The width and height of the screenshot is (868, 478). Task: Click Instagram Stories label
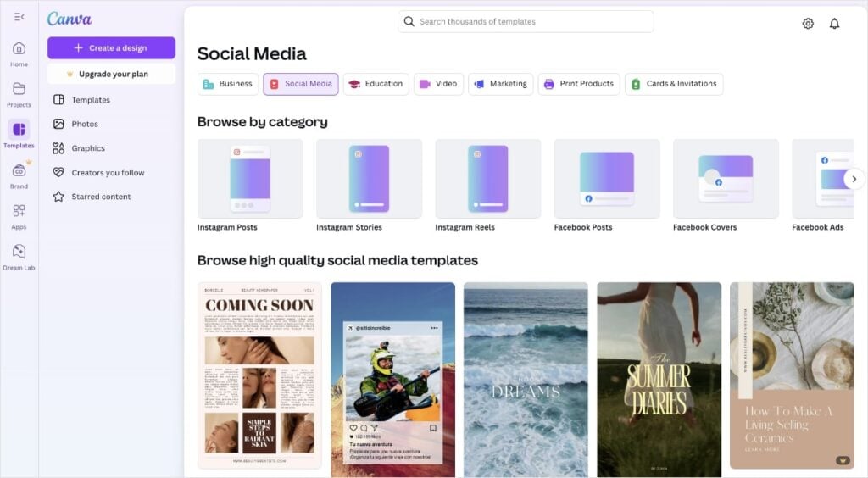coord(349,227)
